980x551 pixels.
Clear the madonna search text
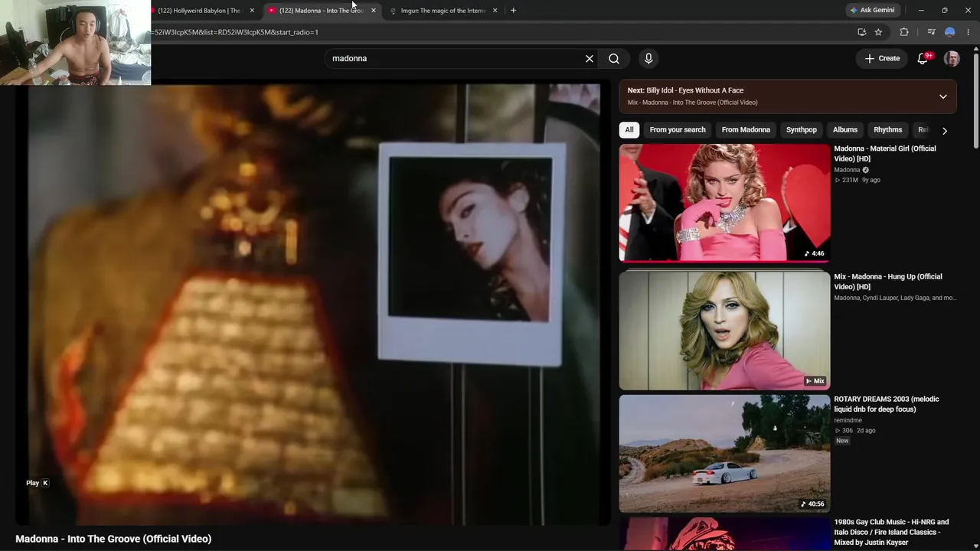[590, 58]
